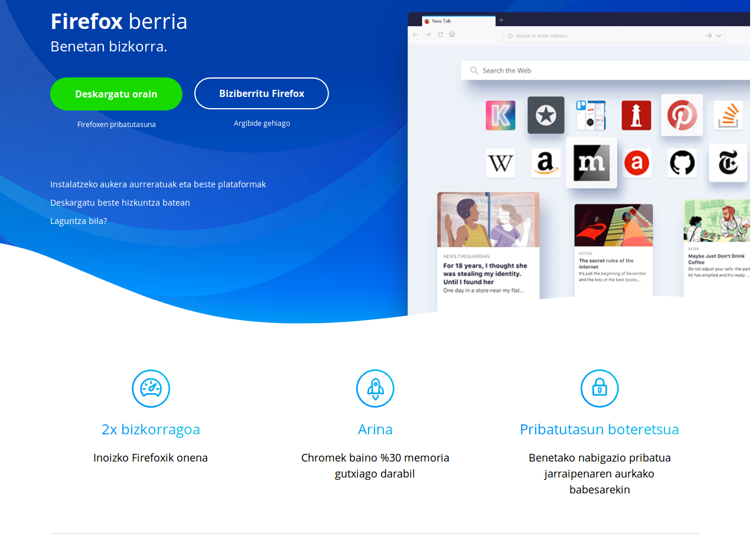Click the green Deskargatu orain button
Screen dimensions: 756x549
pos(116,94)
